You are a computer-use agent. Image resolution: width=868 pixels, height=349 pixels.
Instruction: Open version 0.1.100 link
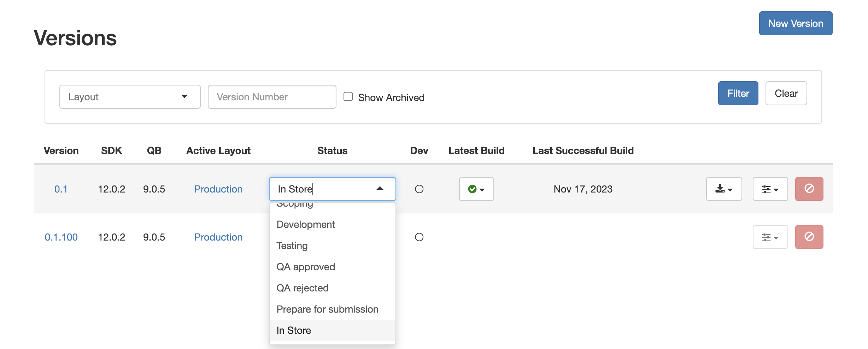pos(61,237)
